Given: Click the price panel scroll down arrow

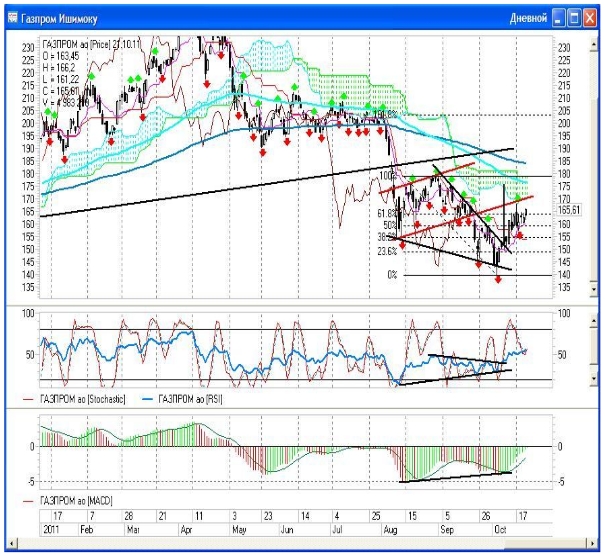Looking at the screenshot, I should 594,290.
